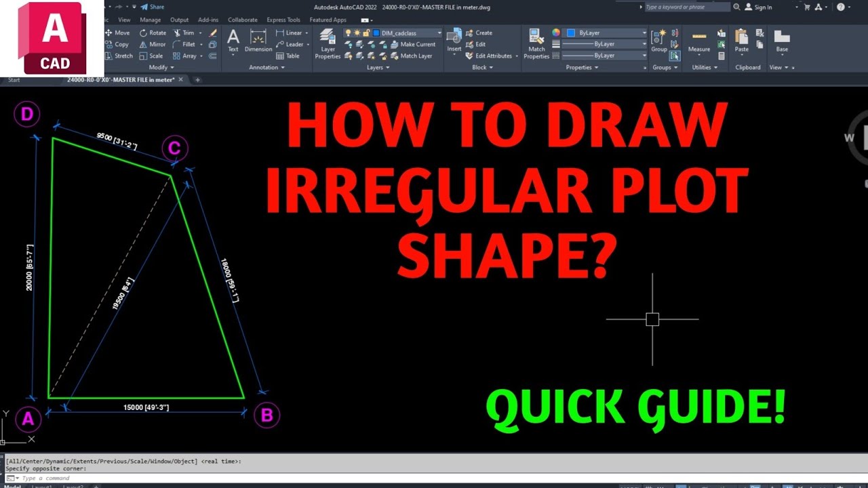This screenshot has width=868, height=488.
Task: Select the Array tool
Action: 184,56
